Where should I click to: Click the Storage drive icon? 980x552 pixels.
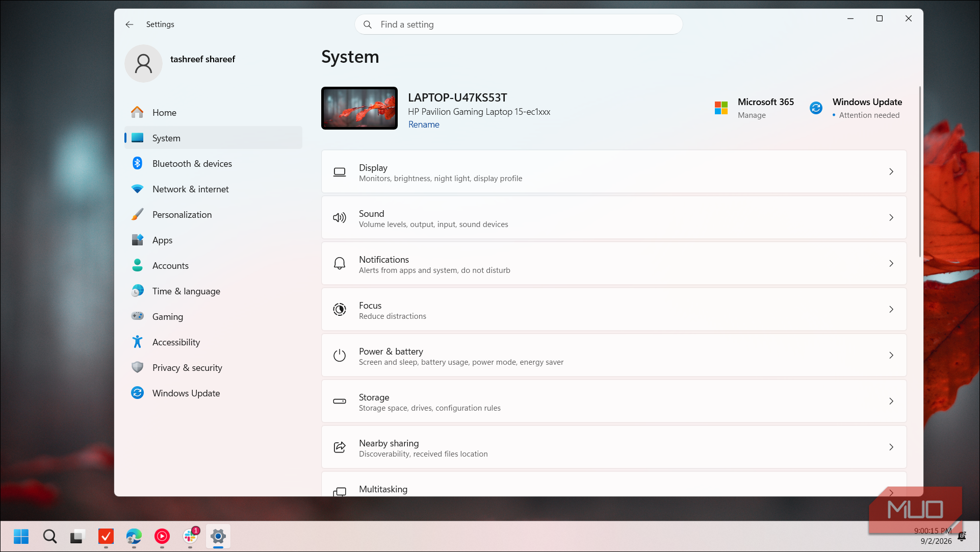pos(340,402)
